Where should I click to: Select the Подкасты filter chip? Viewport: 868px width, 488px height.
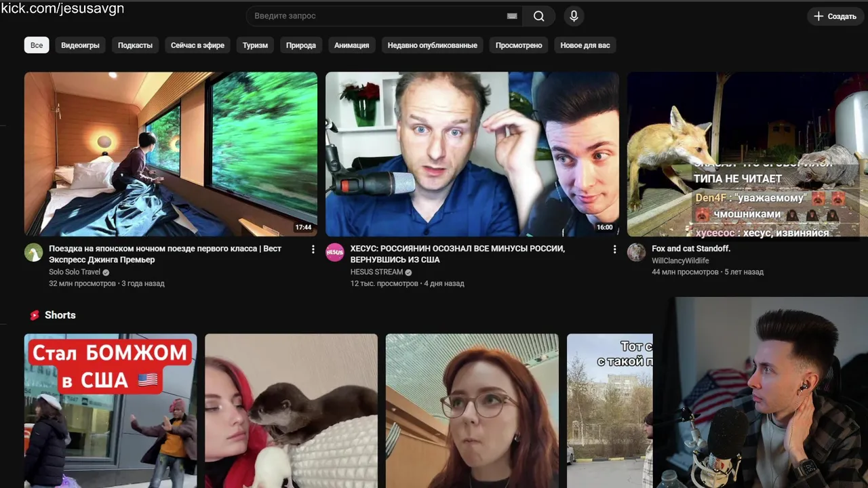(135, 45)
